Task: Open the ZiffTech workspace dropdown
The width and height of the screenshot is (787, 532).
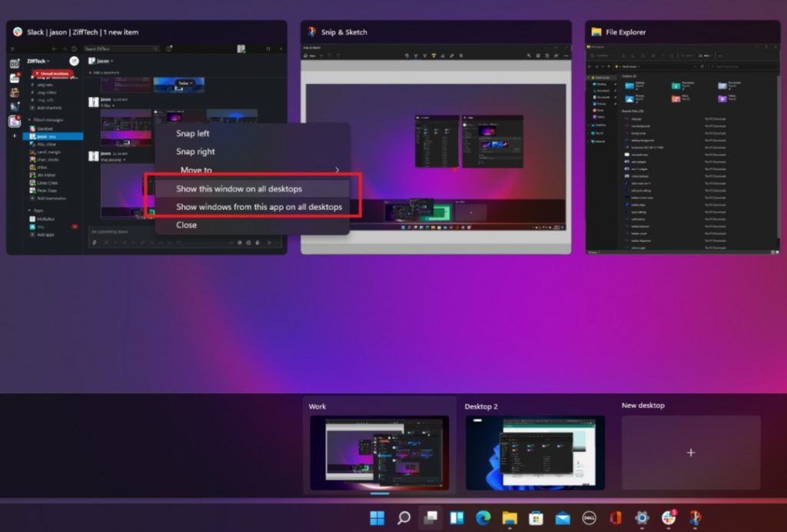Action: point(37,62)
